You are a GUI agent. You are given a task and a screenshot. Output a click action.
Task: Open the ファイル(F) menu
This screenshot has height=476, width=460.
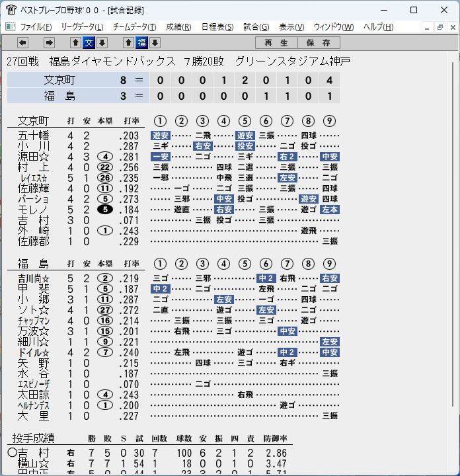coord(36,27)
